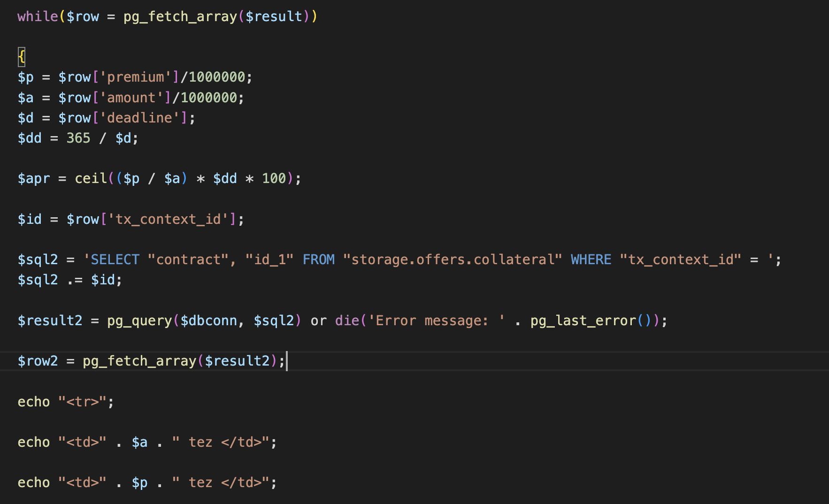Image resolution: width=829 pixels, height=504 pixels.
Task: Click the $apr variable
Action: [x=34, y=178]
